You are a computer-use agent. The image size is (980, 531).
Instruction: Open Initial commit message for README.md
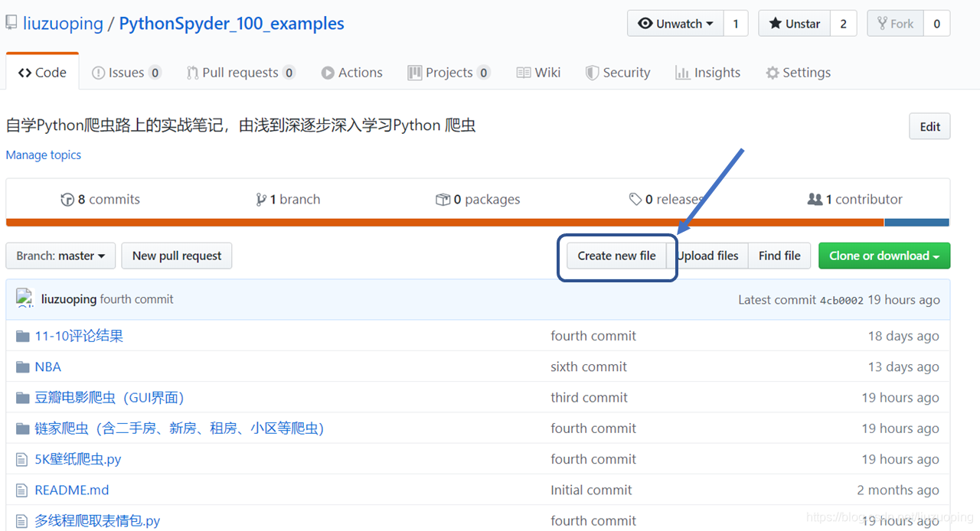point(591,490)
